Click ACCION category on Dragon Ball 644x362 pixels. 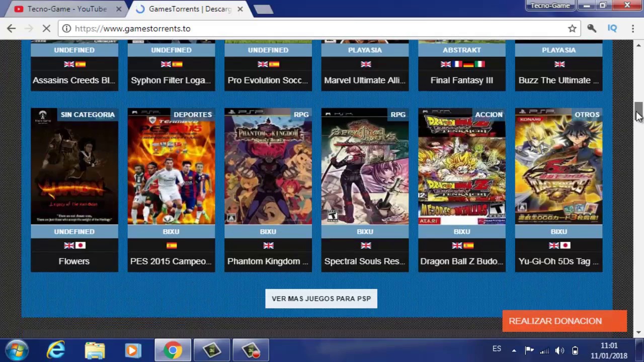coord(489,115)
